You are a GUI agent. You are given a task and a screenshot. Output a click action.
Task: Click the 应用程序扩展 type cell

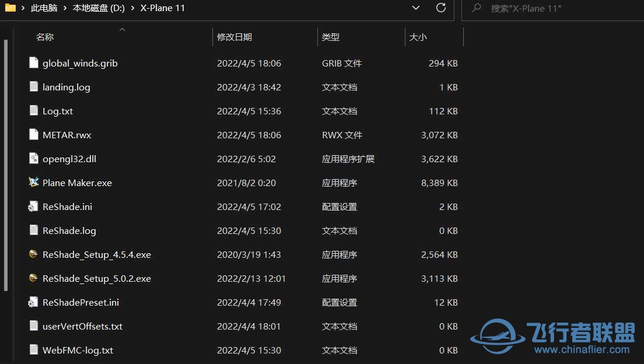point(348,159)
